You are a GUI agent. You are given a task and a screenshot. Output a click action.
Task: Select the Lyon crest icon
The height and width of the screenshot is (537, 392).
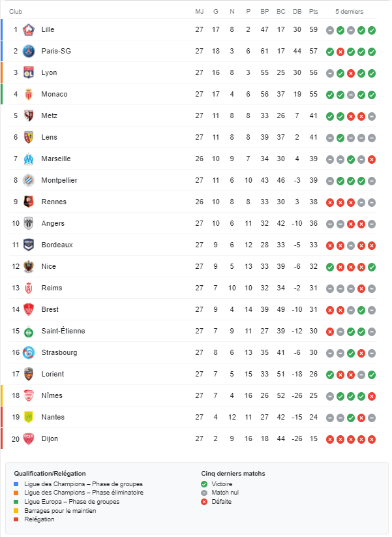[x=29, y=72]
